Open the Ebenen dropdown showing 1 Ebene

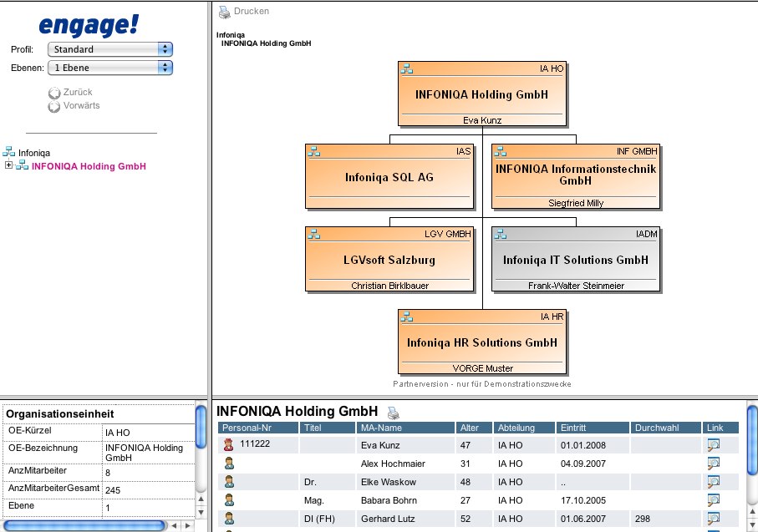(x=109, y=68)
